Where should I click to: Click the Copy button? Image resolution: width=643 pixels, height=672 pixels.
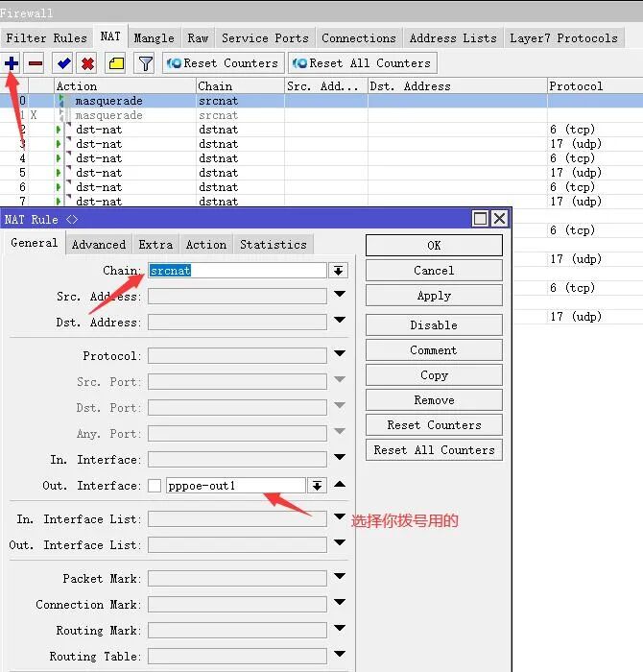(434, 375)
